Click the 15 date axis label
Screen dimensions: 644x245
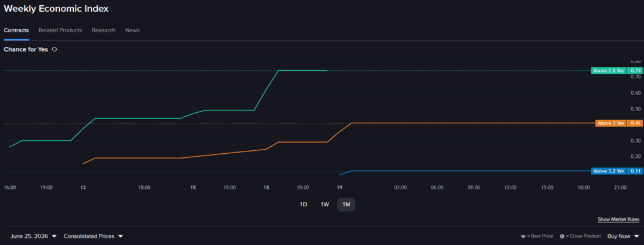click(193, 188)
